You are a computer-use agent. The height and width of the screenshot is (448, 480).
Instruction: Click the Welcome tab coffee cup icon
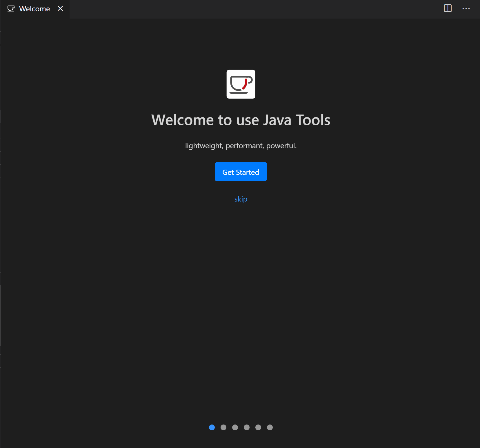click(11, 9)
